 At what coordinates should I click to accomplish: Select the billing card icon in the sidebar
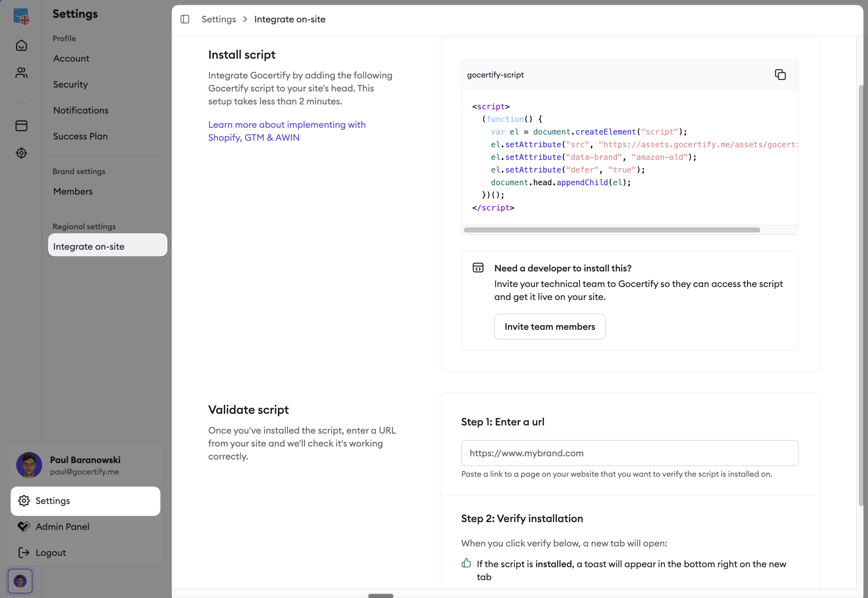tap(21, 126)
